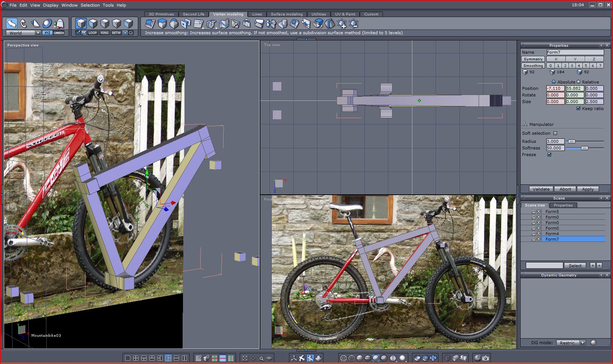
Task: Hide Form7 using its eye icon
Action: tap(539, 239)
